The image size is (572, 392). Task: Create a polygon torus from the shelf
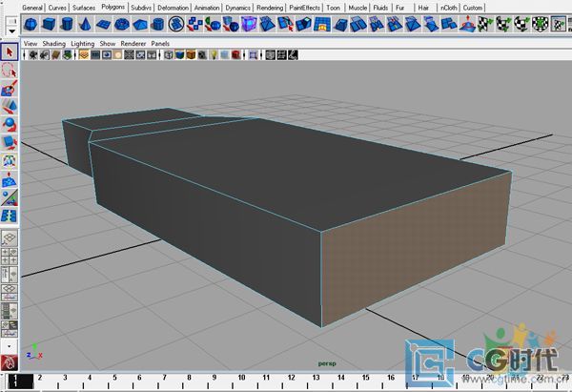121,25
